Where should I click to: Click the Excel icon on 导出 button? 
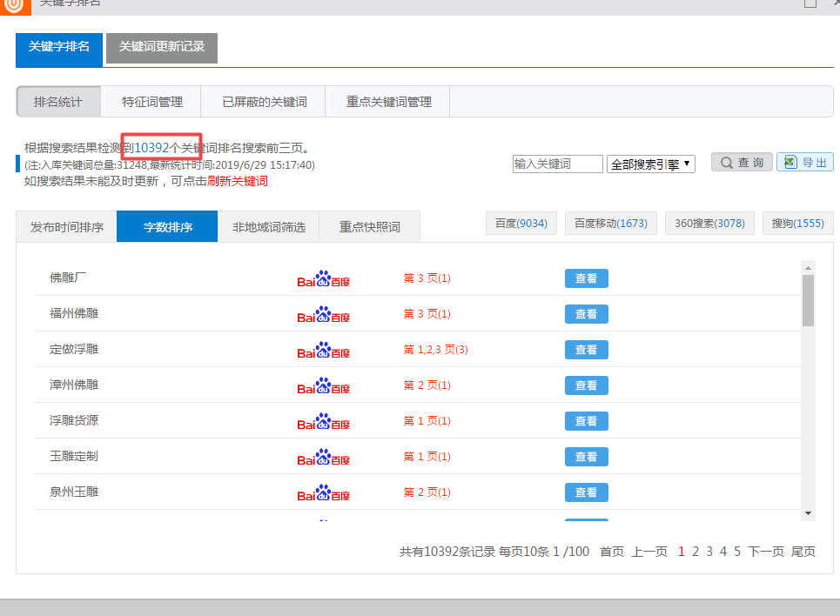pos(790,162)
